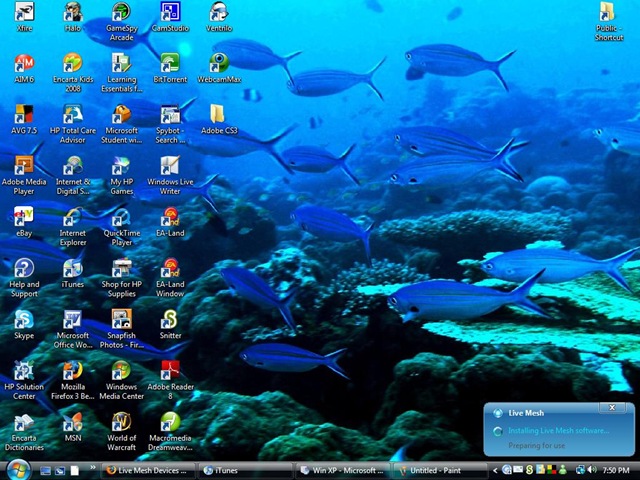Viewport: 640px width, 480px height.
Task: Open Internet & Digital S... shortcut
Action: pyautogui.click(x=73, y=176)
